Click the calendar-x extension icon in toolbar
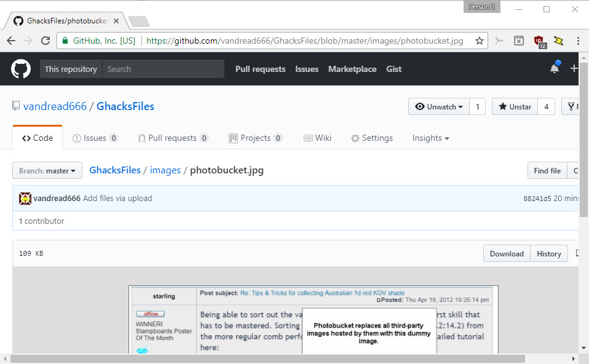The height and width of the screenshot is (364, 589). 519,41
